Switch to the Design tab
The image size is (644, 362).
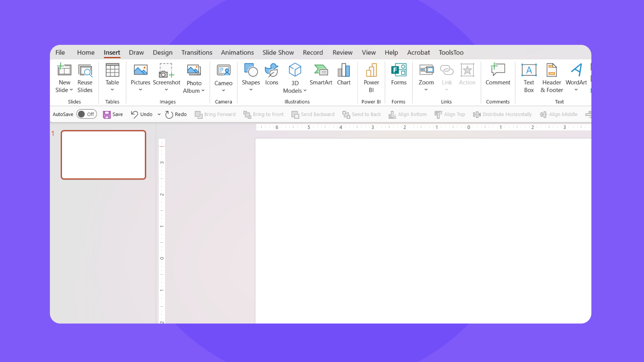[162, 52]
